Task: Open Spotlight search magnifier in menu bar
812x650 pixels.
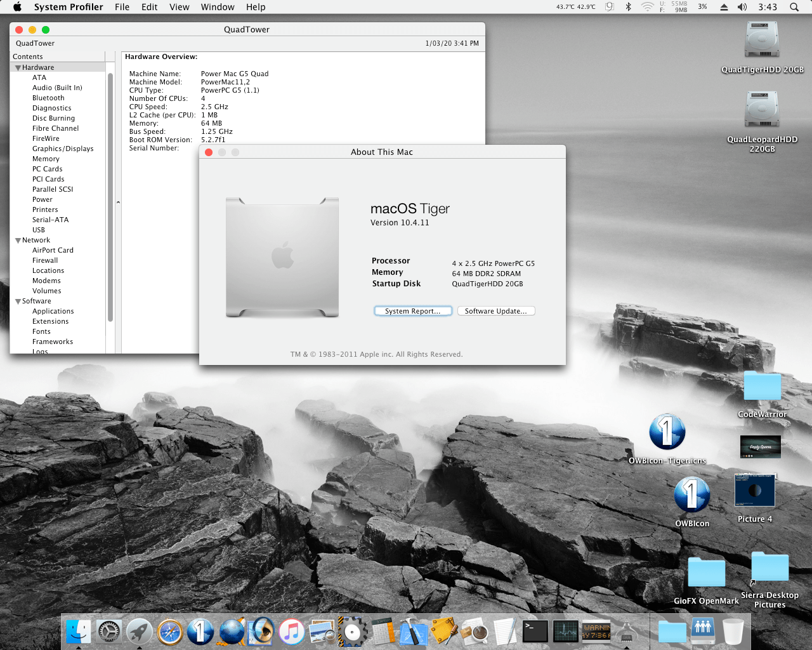Action: click(794, 7)
